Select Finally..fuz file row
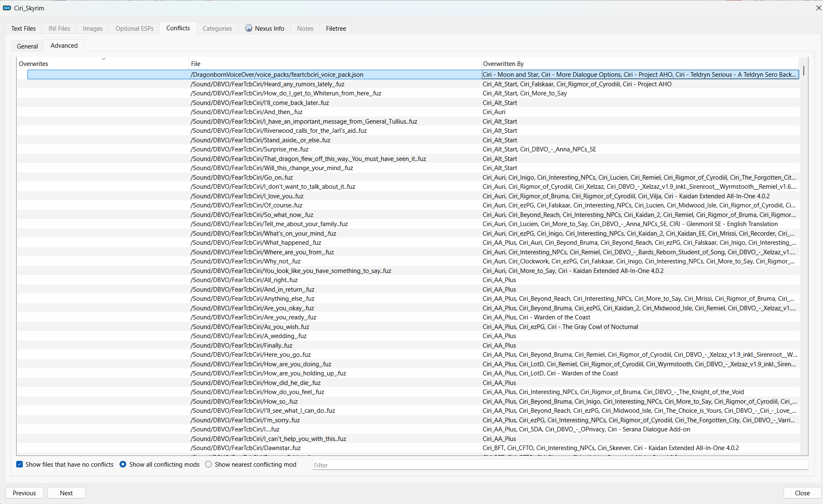The height and width of the screenshot is (504, 823). [x=408, y=346]
